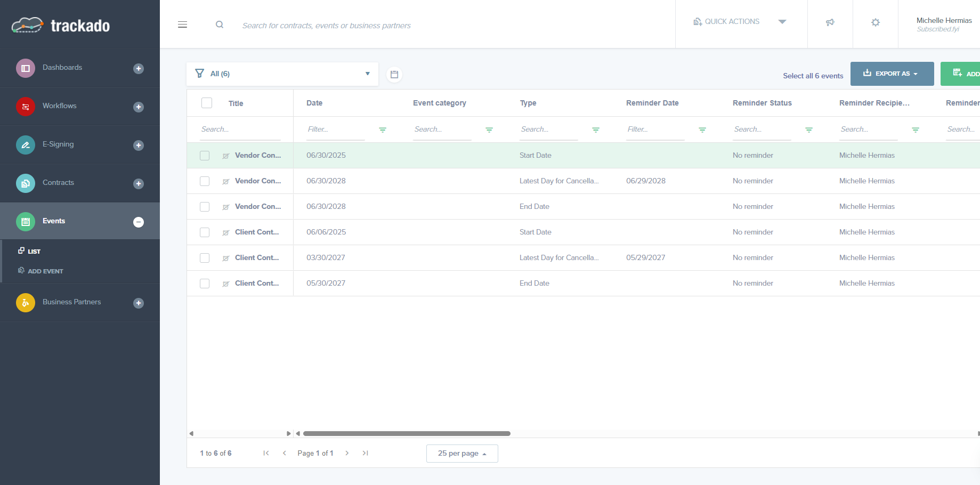This screenshot has width=980, height=485.
Task: Toggle the hamburger menu icon
Action: 182,25
